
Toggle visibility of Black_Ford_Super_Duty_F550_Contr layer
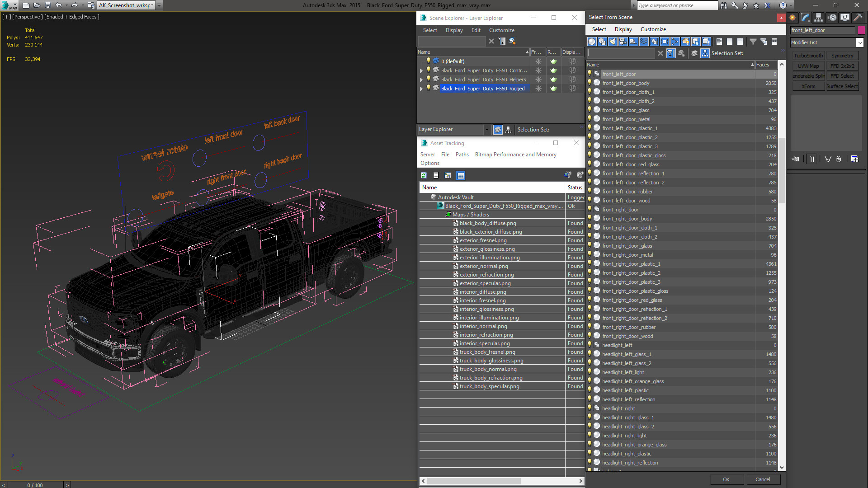coord(428,70)
